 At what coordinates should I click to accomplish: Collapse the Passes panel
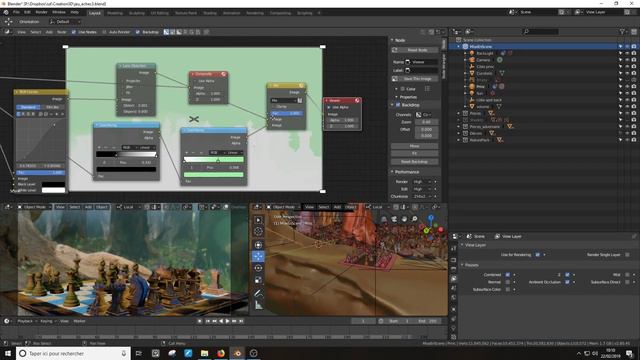462,265
